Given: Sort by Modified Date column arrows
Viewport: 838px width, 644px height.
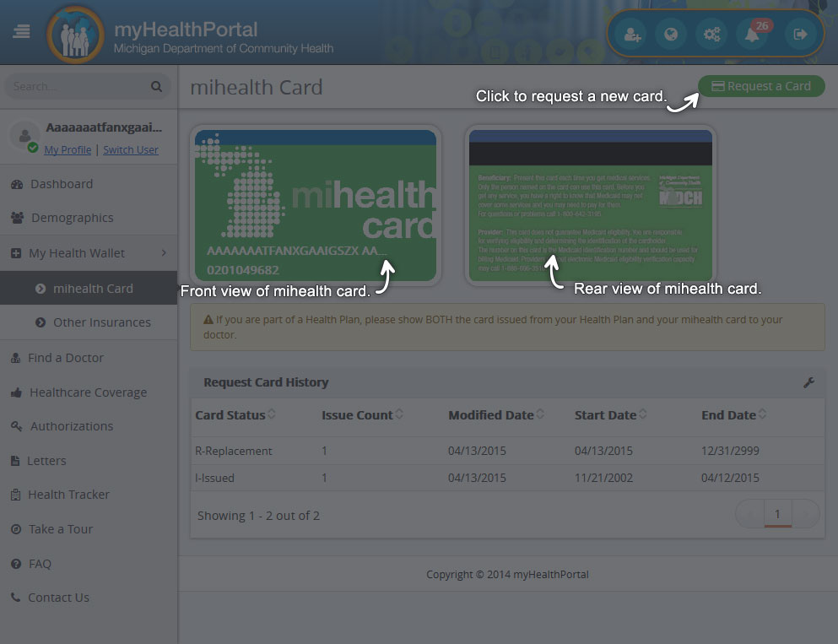Looking at the screenshot, I should point(540,414).
